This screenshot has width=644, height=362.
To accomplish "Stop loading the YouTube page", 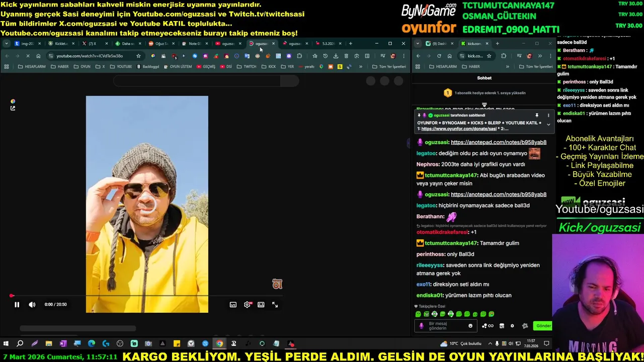I will tap(28, 56).
